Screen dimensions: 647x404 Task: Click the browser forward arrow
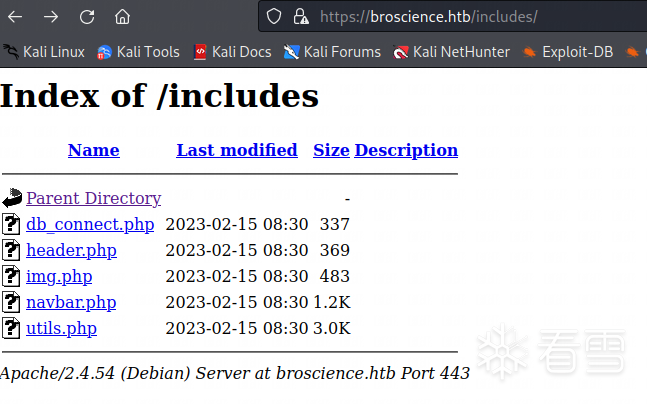(51, 17)
